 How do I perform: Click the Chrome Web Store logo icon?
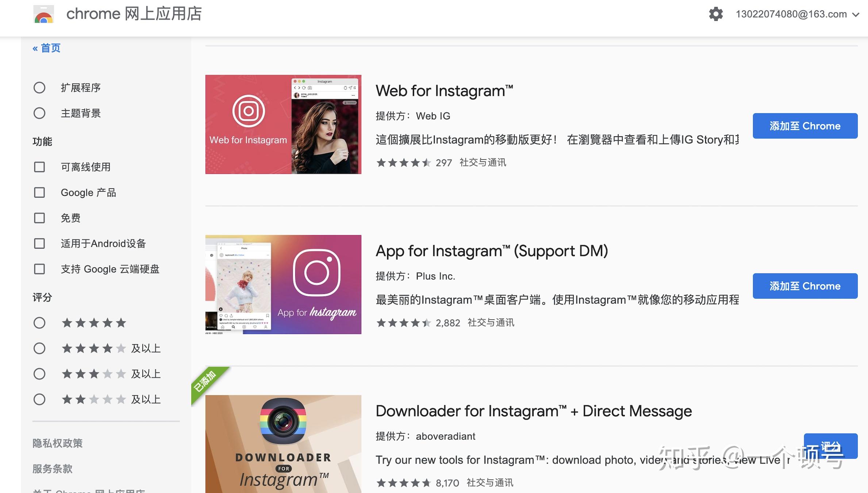coord(44,14)
